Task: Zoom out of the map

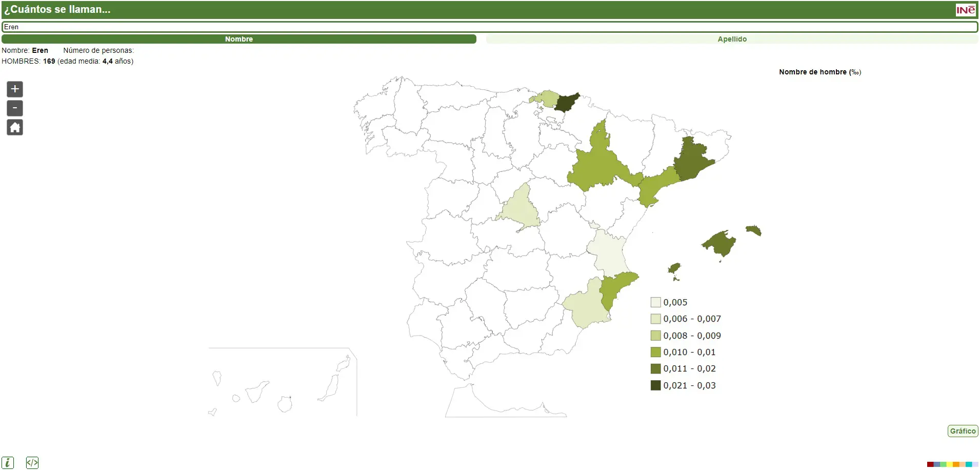Action: [15, 108]
